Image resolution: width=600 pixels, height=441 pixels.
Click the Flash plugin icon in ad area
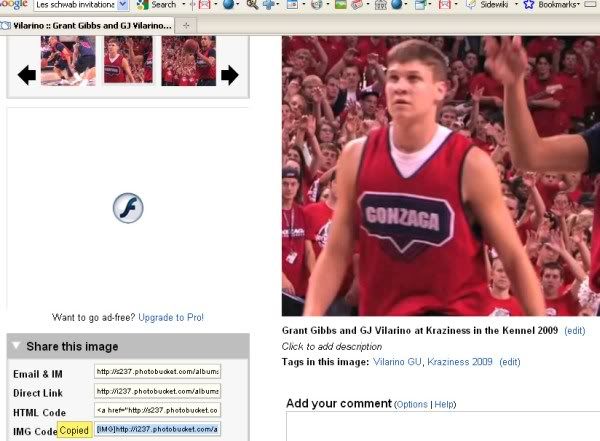pos(128,208)
